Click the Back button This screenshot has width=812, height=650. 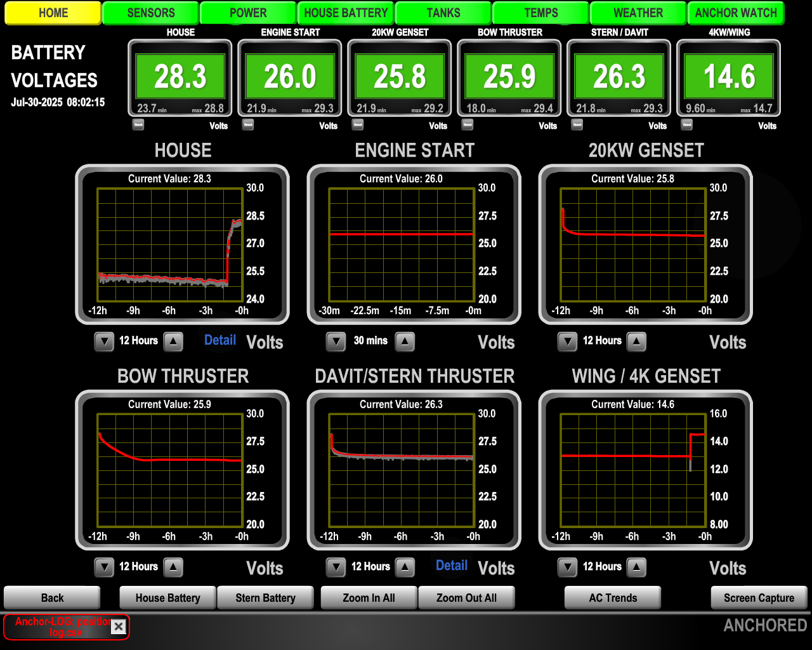[52, 598]
